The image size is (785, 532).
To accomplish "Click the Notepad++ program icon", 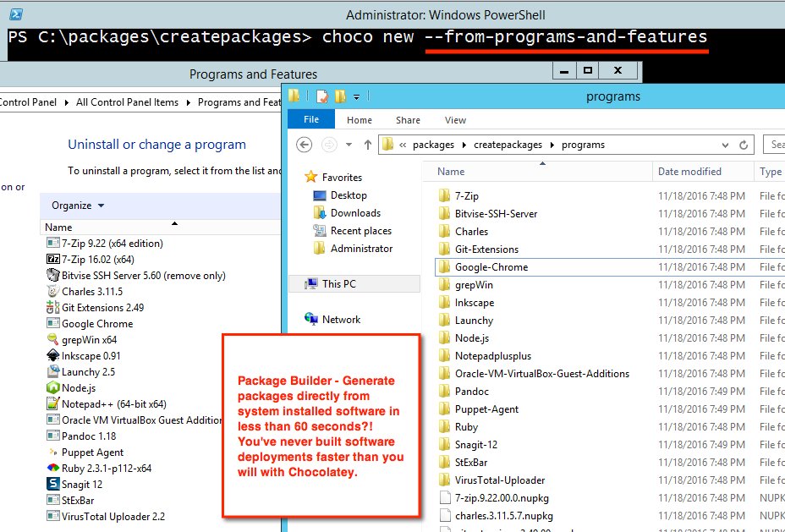I will tap(52, 404).
